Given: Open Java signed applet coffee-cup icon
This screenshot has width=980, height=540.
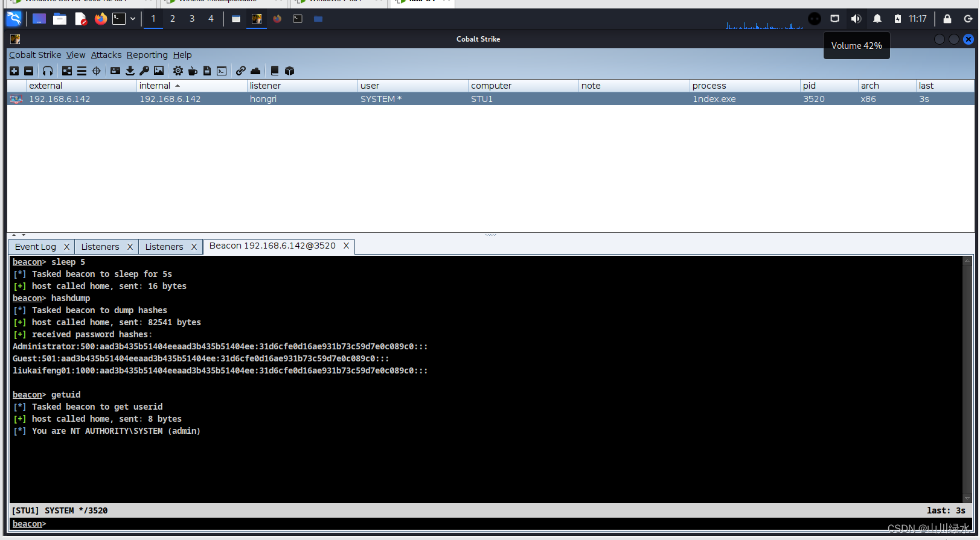Looking at the screenshot, I should tap(193, 71).
